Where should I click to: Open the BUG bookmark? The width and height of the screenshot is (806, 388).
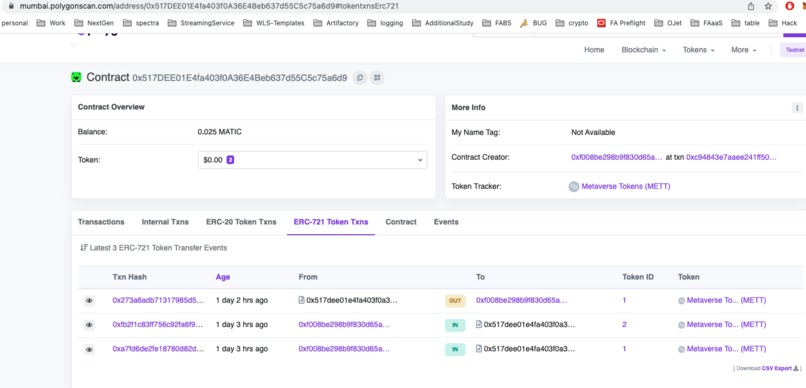533,23
